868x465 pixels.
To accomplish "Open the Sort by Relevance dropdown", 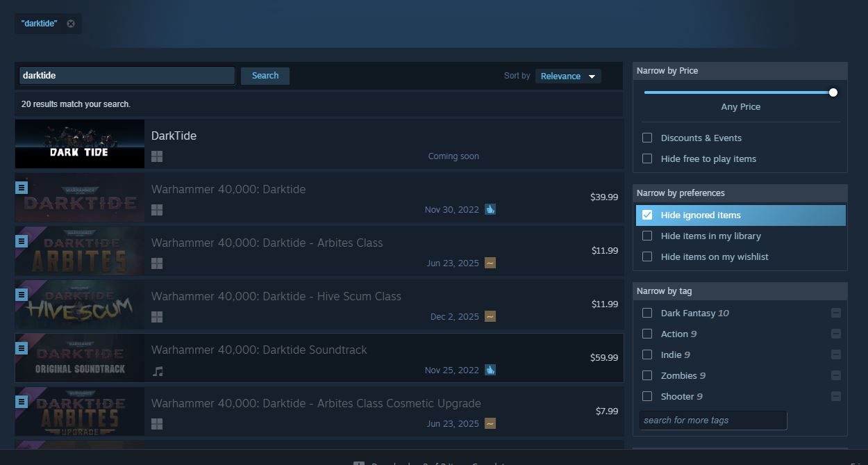I will pyautogui.click(x=568, y=76).
